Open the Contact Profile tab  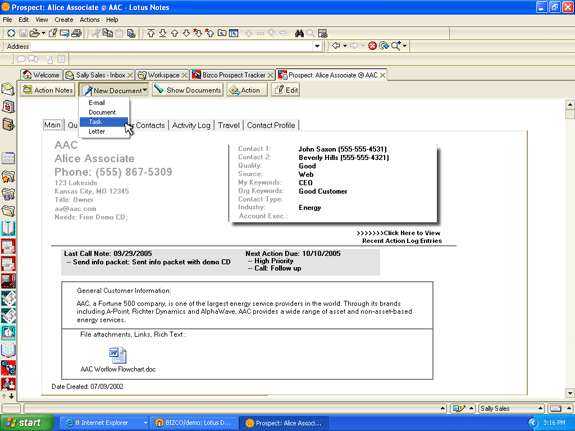[x=271, y=125]
